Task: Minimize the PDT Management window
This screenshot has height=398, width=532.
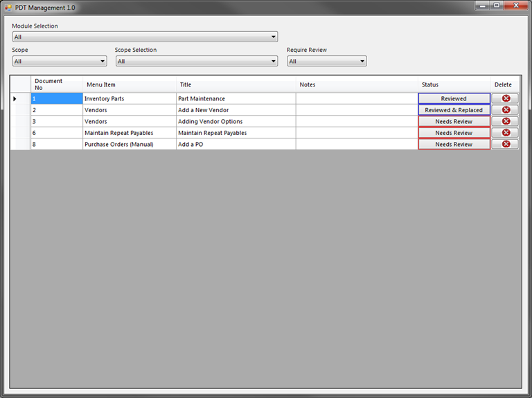Action: coord(482,6)
